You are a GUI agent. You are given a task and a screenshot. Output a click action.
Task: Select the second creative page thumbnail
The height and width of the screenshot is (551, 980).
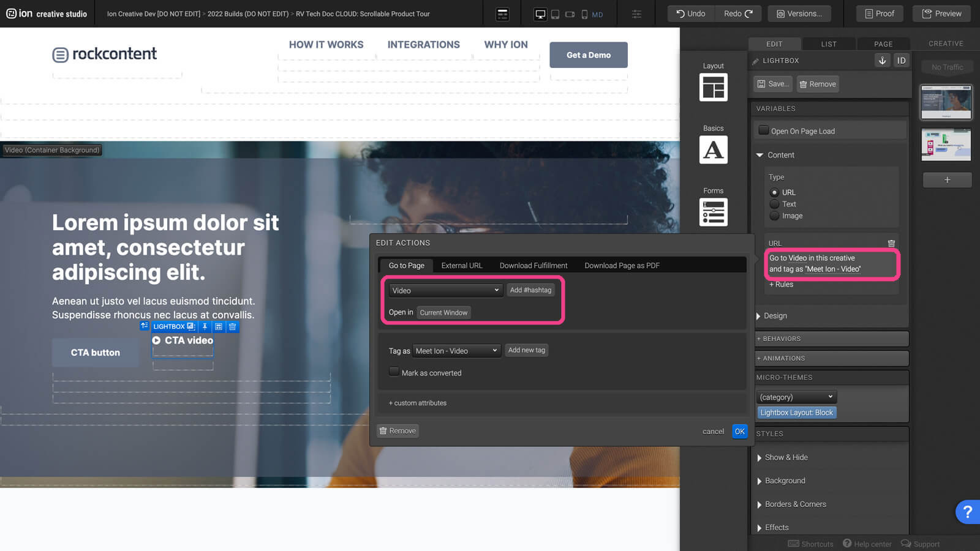[x=946, y=144]
